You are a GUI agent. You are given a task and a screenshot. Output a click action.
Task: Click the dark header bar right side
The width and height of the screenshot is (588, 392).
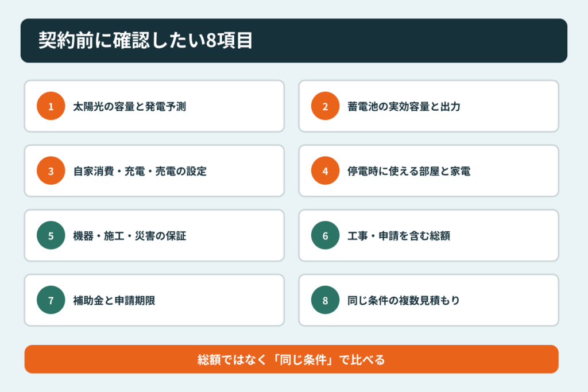click(x=450, y=41)
